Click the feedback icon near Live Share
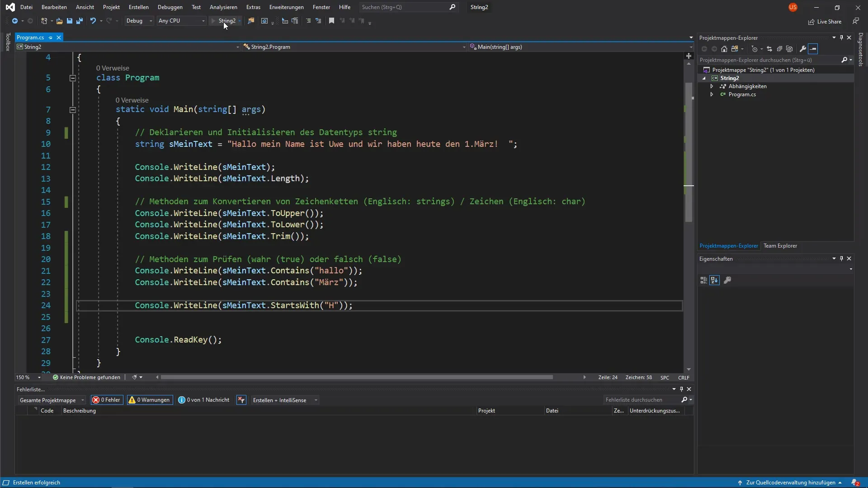This screenshot has width=868, height=488. [856, 21]
